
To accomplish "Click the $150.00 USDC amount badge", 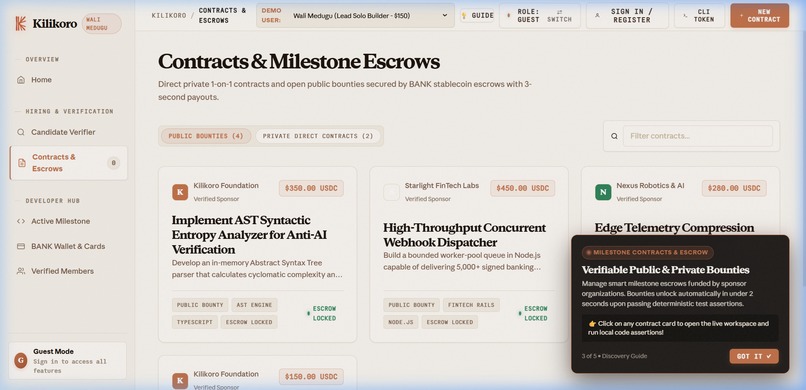I will pos(311,377).
